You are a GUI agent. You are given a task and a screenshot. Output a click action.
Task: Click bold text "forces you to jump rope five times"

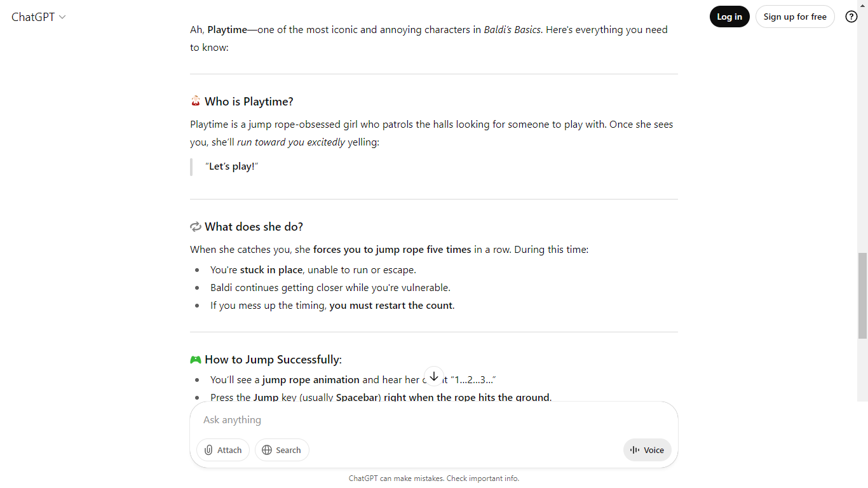pyautogui.click(x=392, y=250)
